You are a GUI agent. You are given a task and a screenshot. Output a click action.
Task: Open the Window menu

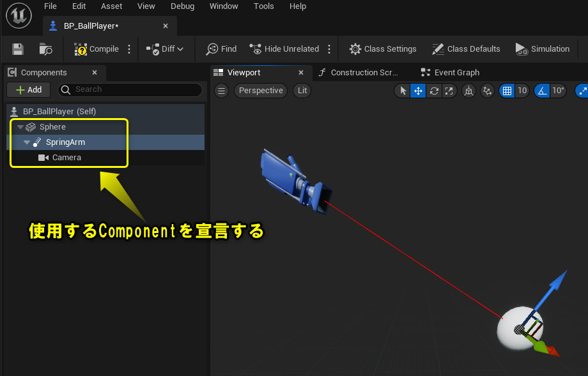(224, 6)
